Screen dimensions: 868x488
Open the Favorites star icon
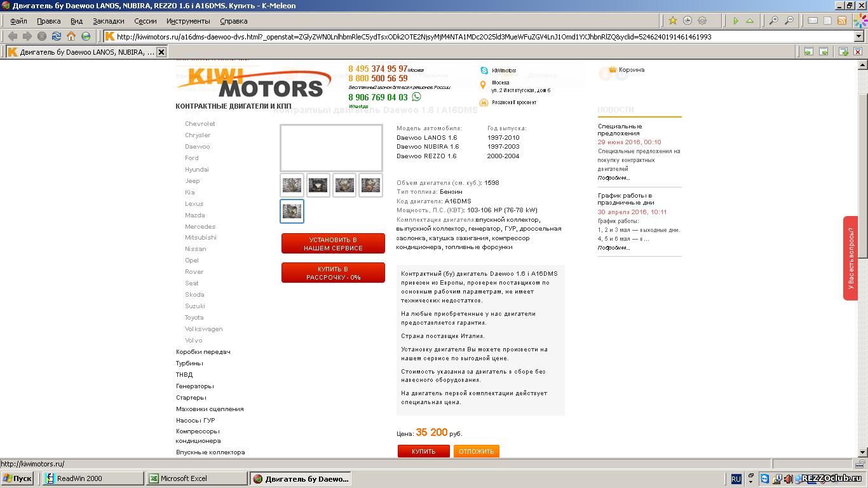tap(672, 21)
